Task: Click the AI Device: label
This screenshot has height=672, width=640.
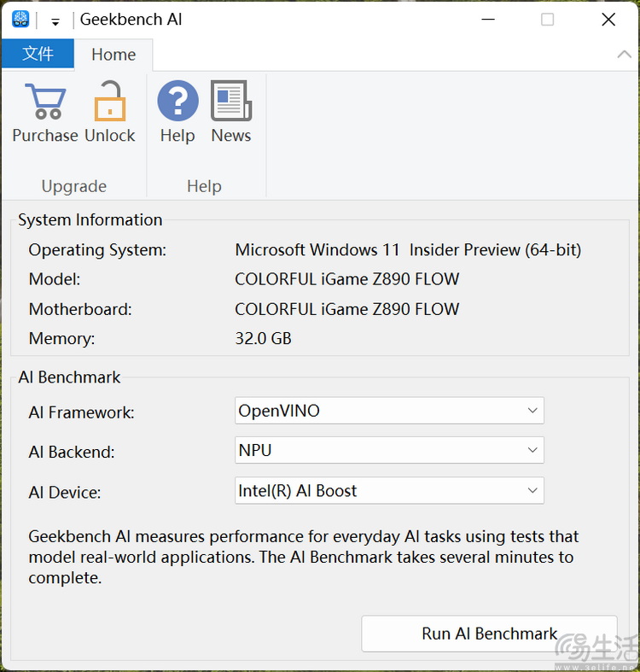Action: pyautogui.click(x=65, y=493)
